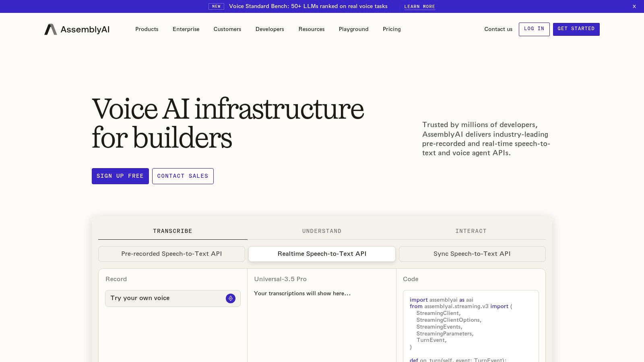Click the AssemblyAI logo
The width and height of the screenshot is (644, 362).
(x=77, y=29)
